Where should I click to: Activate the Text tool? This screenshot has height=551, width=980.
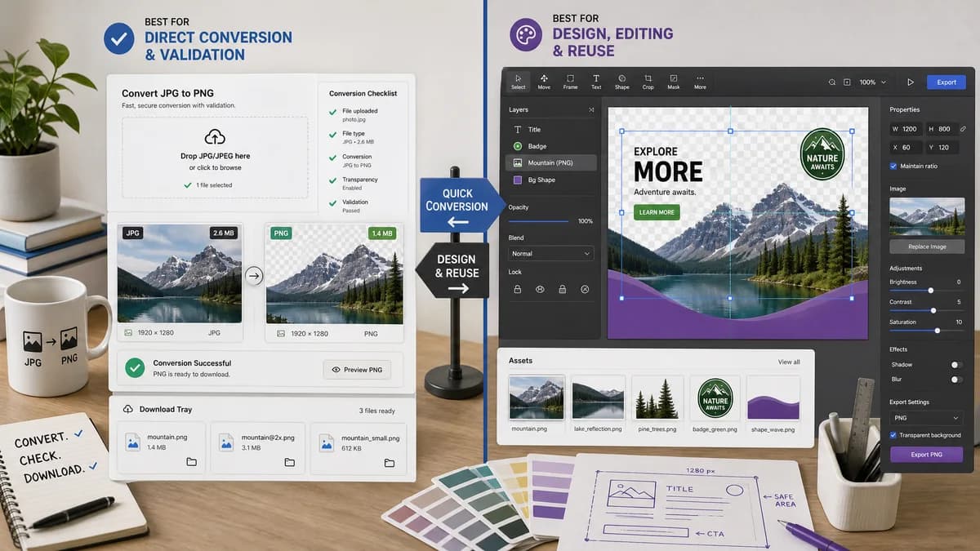[596, 82]
